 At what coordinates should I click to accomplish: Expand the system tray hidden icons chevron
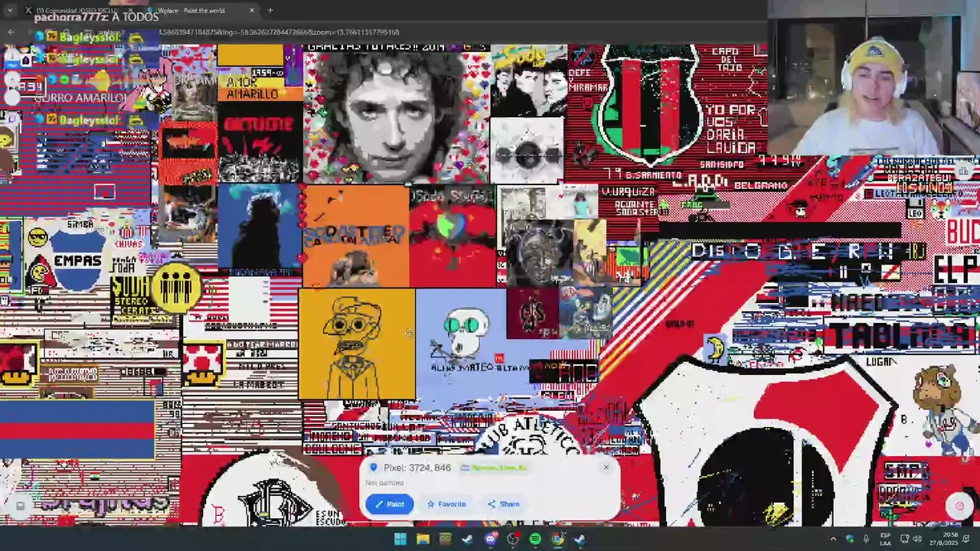click(833, 539)
